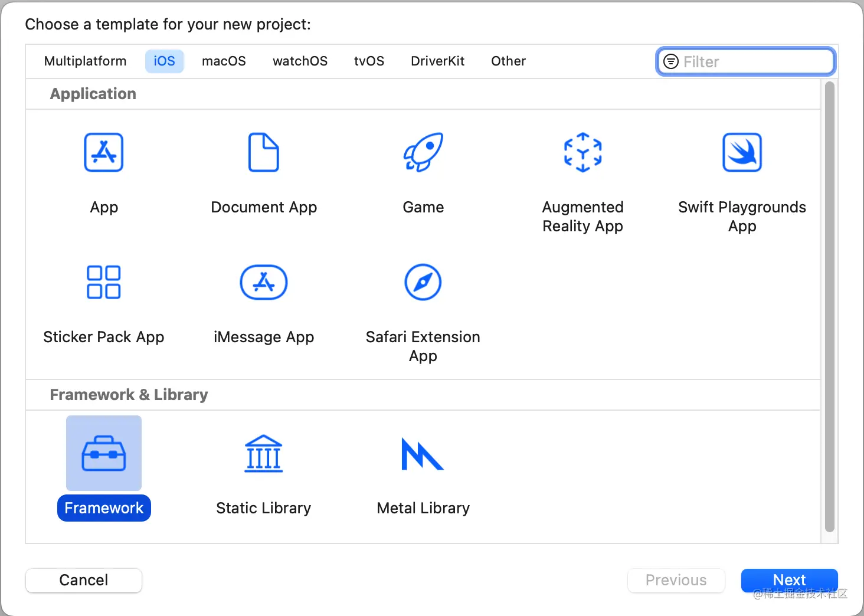Select the Sticker Pack App icon
Viewport: 864px width, 616px height.
click(x=104, y=282)
